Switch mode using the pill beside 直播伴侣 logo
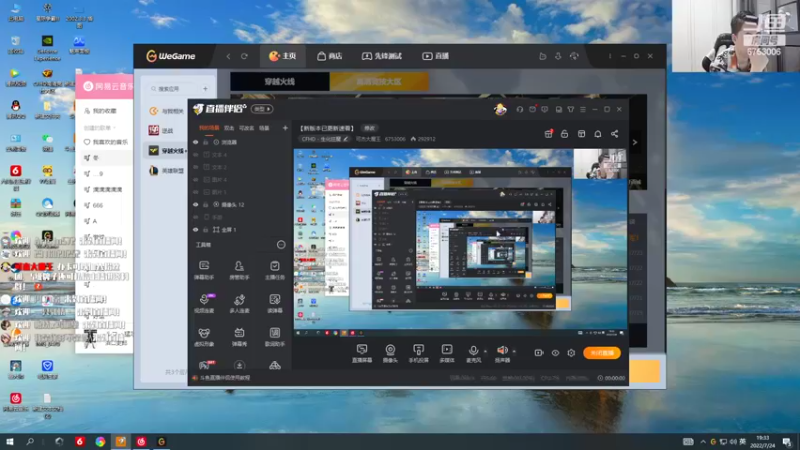The width and height of the screenshot is (800, 450). pos(262,109)
